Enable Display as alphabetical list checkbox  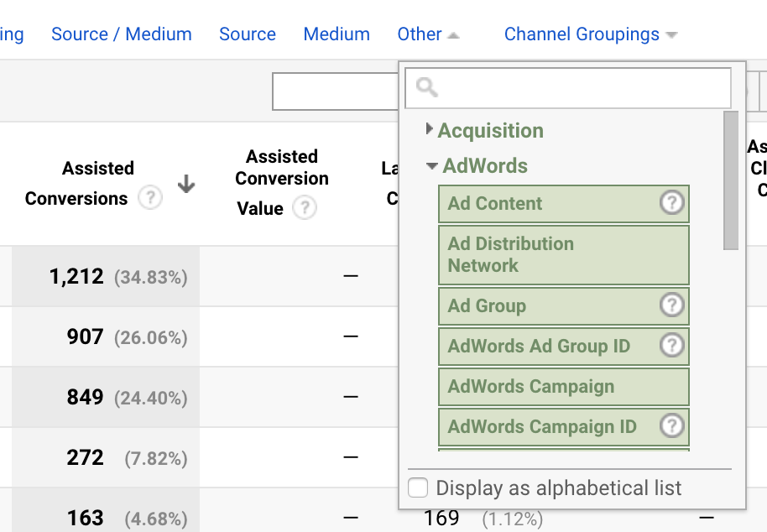click(418, 488)
